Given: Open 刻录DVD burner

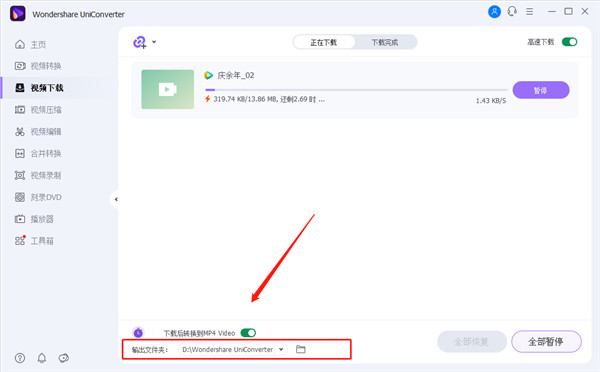Looking at the screenshot, I should click(38, 197).
